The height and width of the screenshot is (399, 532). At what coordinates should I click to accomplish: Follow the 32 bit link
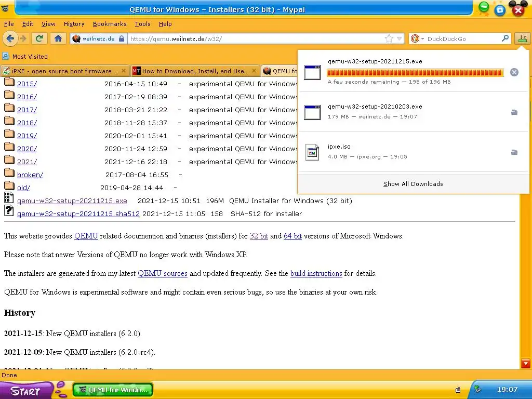click(259, 236)
